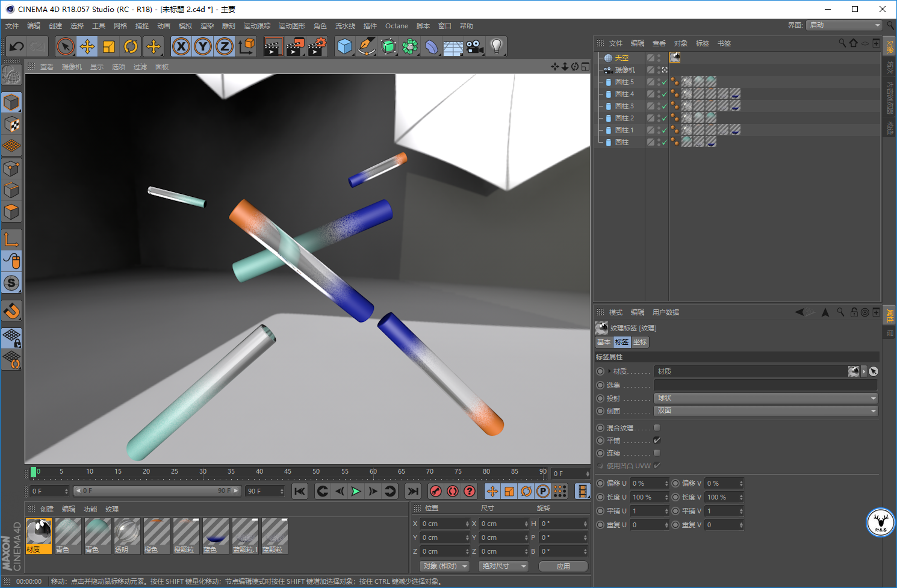Open the Octane menu

click(397, 26)
